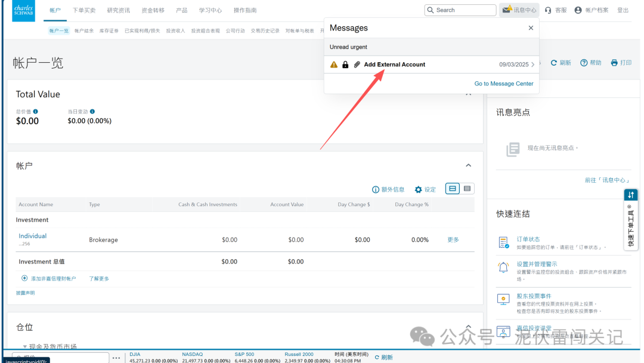Open the 讯息中心 envelope icon
644x363 pixels.
(507, 10)
